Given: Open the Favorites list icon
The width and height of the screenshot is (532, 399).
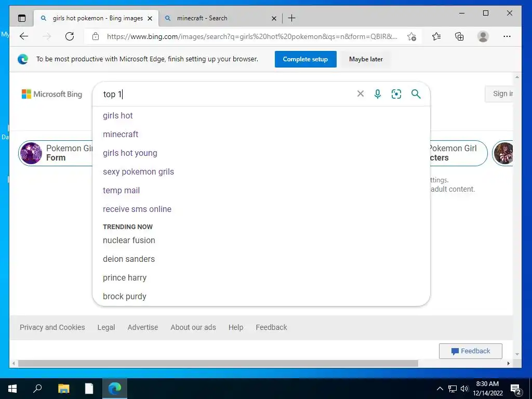Looking at the screenshot, I should point(436,36).
